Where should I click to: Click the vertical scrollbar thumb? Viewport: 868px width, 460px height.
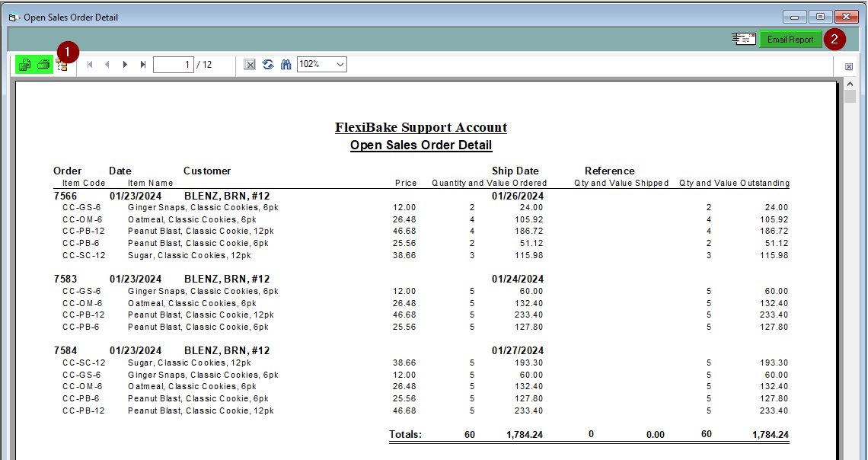coord(850,97)
